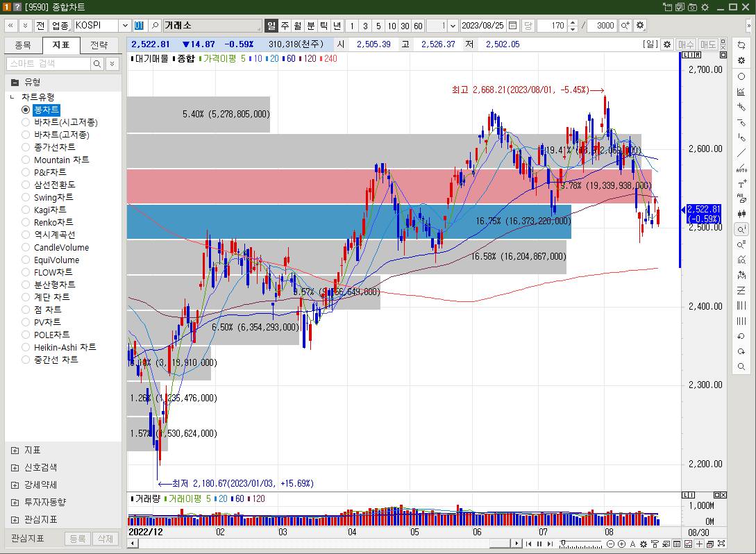Expand the 관심지표 tree section
The height and width of the screenshot is (554, 756).
(15, 520)
